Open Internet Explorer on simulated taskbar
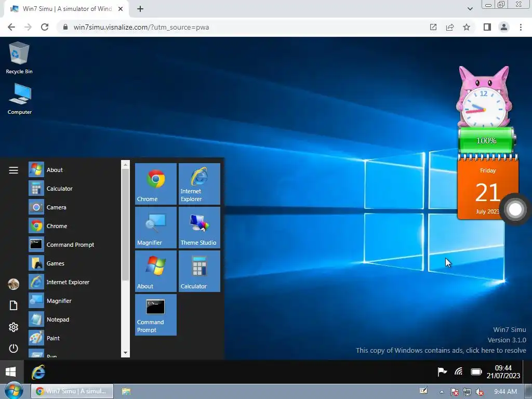This screenshot has width=532, height=399. [x=38, y=372]
